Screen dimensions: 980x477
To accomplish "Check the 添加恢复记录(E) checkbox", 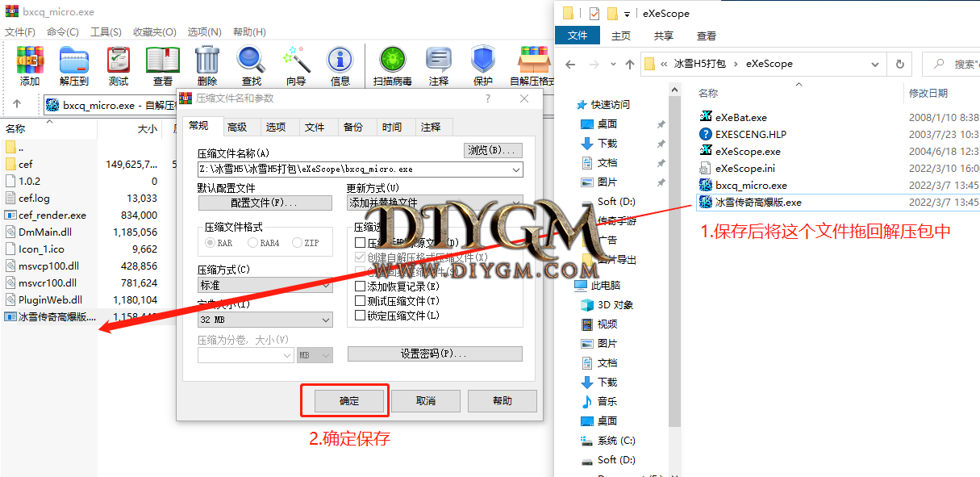I will 361,286.
